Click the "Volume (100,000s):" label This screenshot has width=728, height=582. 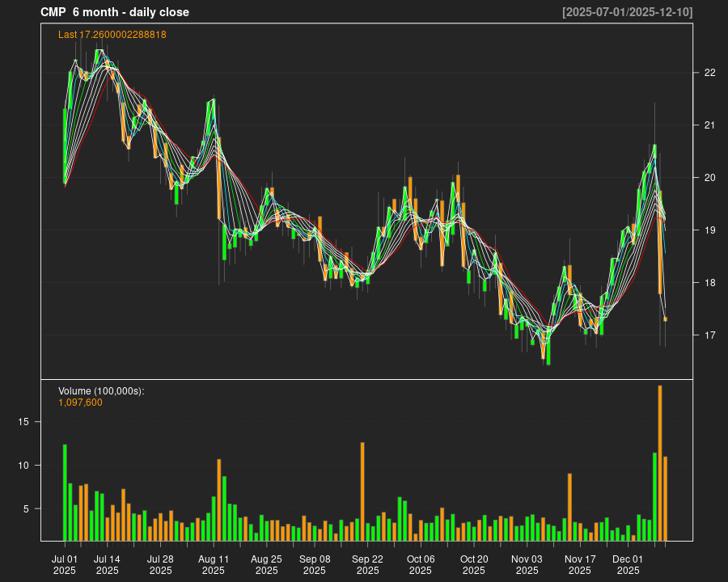coord(101,391)
